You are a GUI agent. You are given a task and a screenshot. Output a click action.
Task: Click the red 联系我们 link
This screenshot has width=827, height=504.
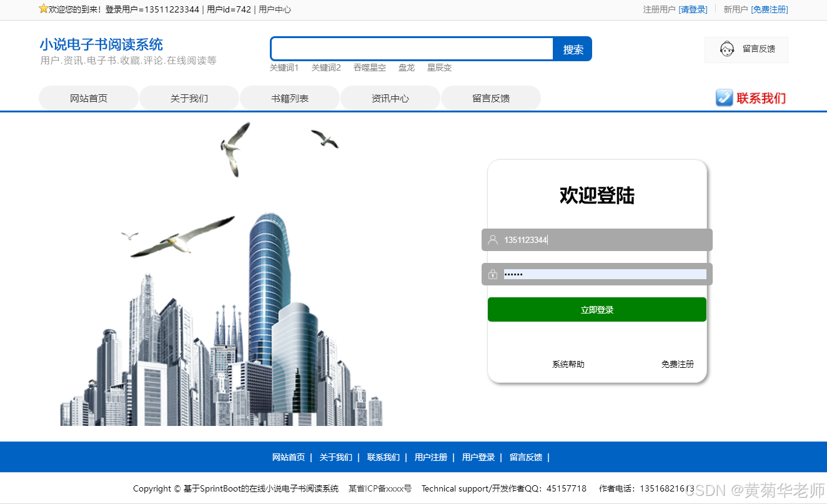[x=761, y=98]
